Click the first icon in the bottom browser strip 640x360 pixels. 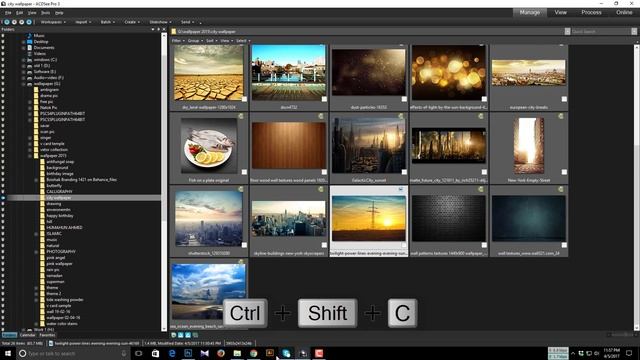[174, 335]
